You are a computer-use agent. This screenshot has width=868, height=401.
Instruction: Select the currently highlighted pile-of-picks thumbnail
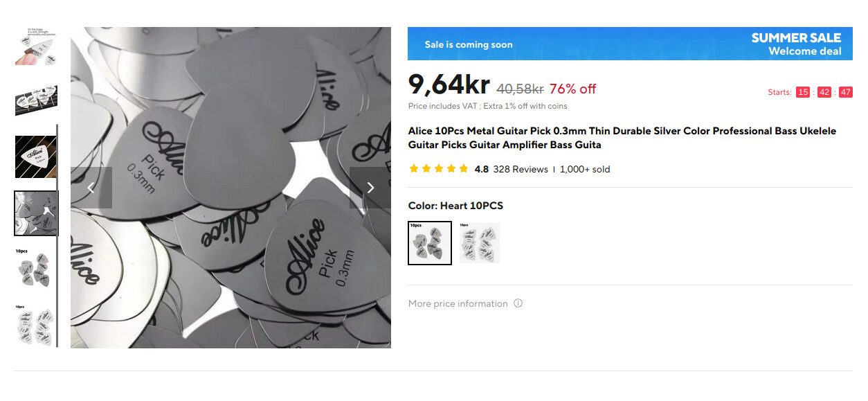[x=36, y=213]
